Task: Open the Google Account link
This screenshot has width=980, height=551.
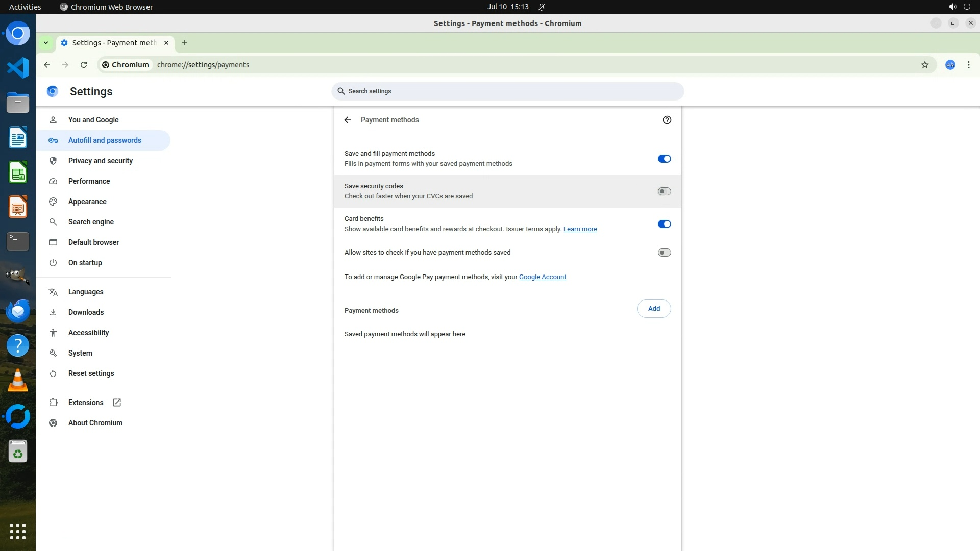Action: [x=542, y=277]
